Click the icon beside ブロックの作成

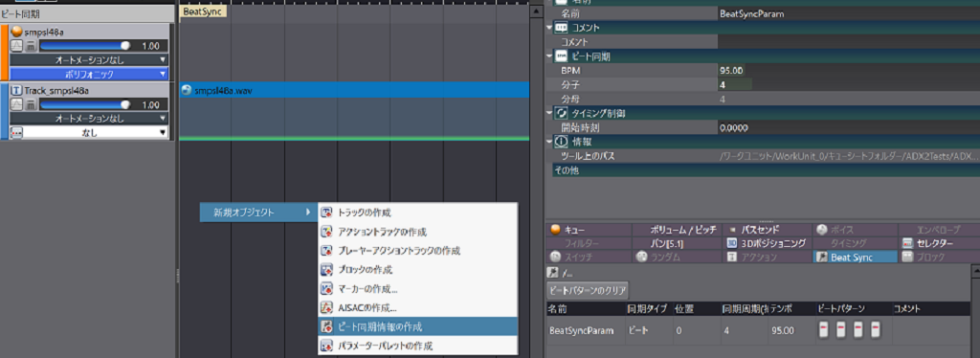(327, 269)
